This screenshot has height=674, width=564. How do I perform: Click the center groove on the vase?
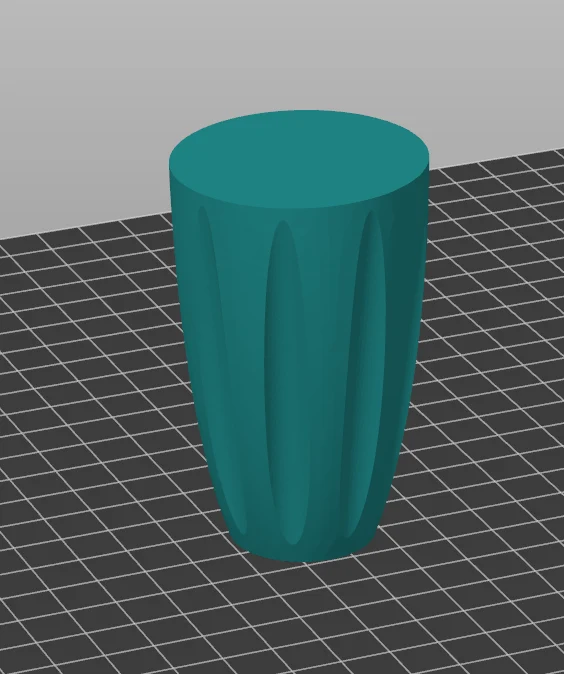click(x=284, y=383)
